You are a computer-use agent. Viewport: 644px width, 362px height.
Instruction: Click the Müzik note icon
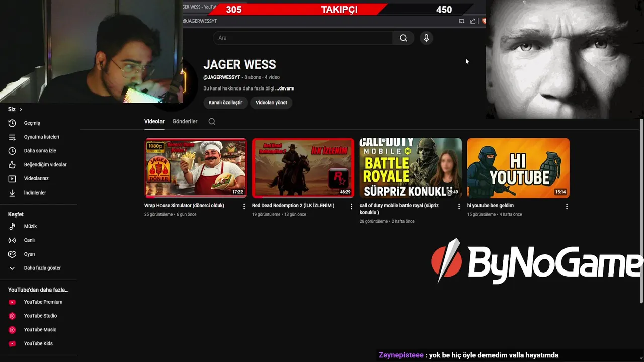[x=12, y=226]
